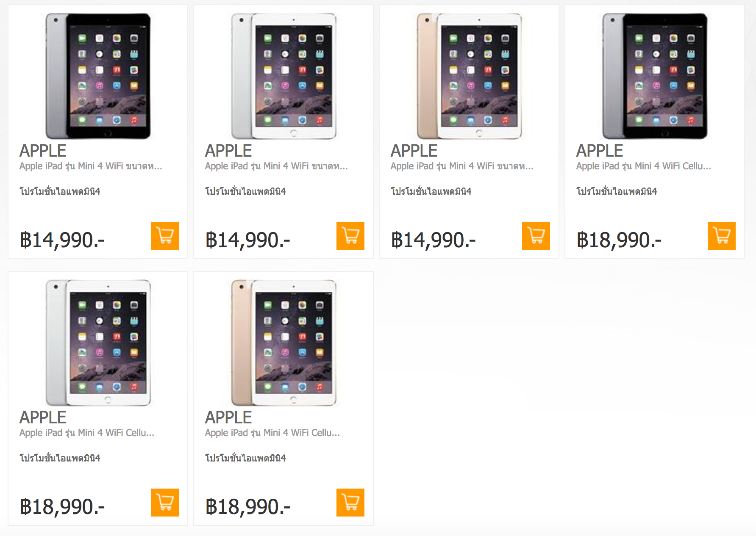Click the silver WiFi Cellular iPad title

pyautogui.click(x=87, y=433)
